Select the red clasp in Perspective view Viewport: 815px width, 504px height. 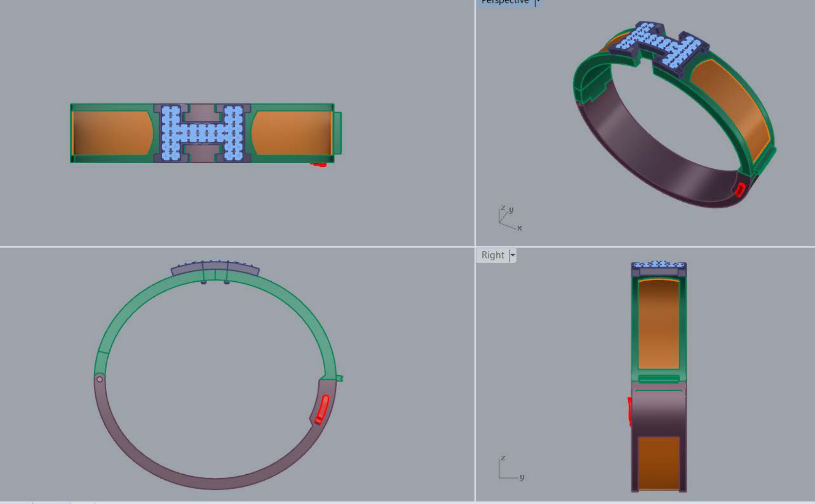740,190
